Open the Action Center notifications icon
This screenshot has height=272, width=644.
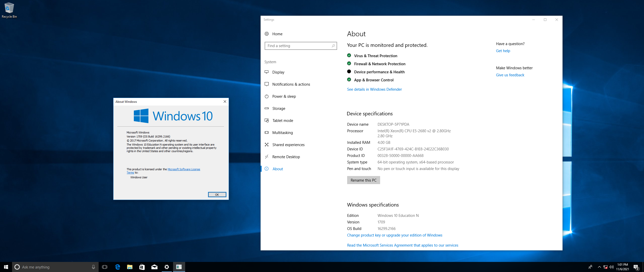(636, 267)
